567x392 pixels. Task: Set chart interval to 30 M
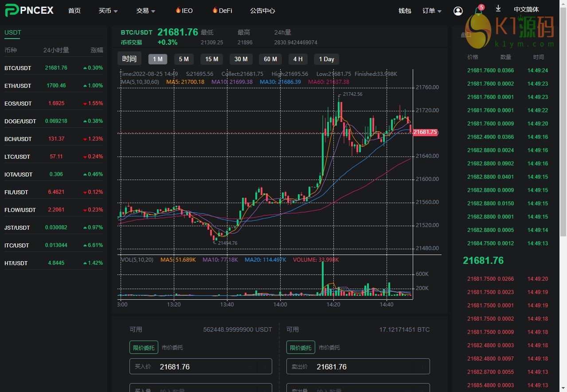(241, 59)
